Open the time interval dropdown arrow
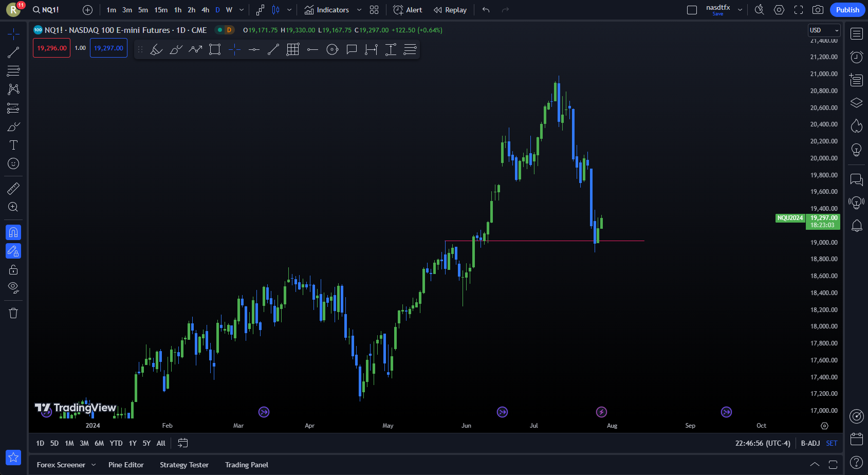The width and height of the screenshot is (868, 475). coord(242,10)
